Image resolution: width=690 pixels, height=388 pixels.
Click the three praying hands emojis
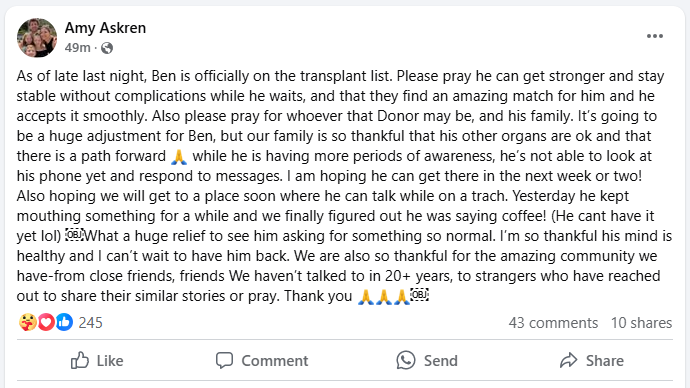coord(384,297)
